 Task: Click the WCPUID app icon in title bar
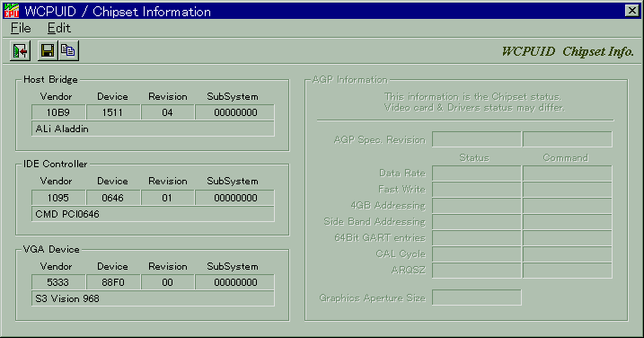11,11
